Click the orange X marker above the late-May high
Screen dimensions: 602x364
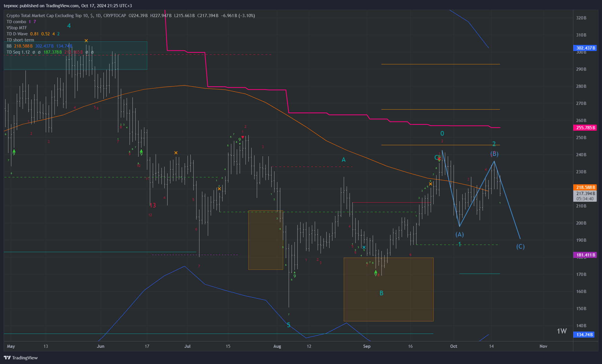(86, 41)
